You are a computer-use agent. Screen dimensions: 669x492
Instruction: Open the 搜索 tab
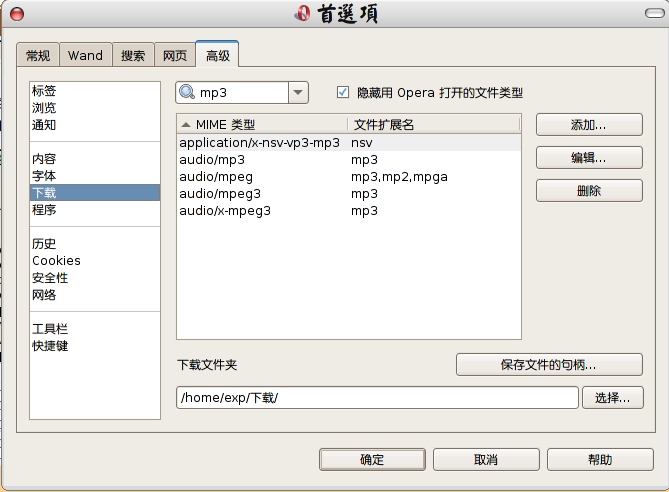[x=133, y=55]
